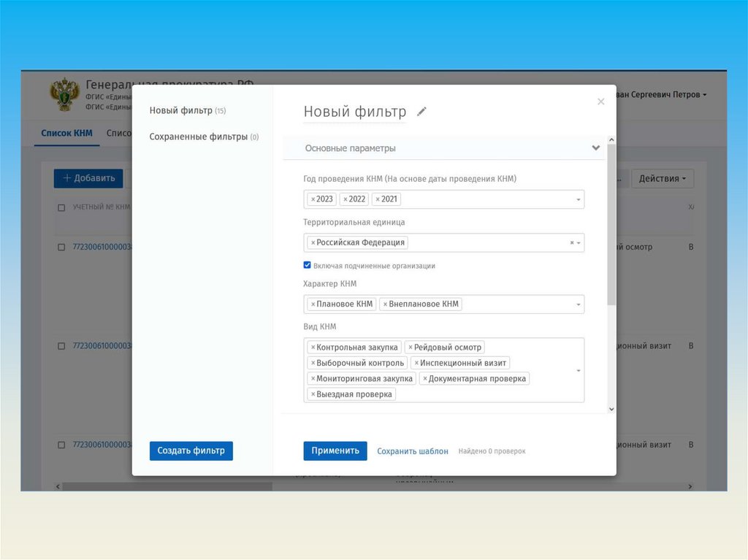Screen dimensions: 748x560
Task: Click the pencil icon to rename filter
Action: point(421,112)
